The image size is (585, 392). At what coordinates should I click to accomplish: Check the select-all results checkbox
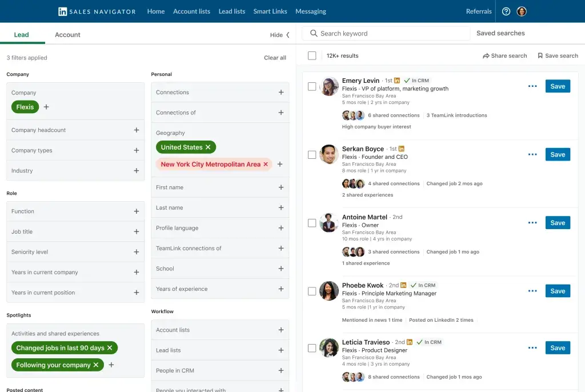311,55
